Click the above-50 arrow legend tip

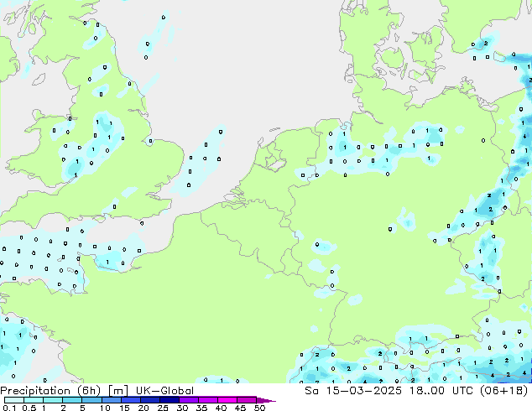coord(266,400)
